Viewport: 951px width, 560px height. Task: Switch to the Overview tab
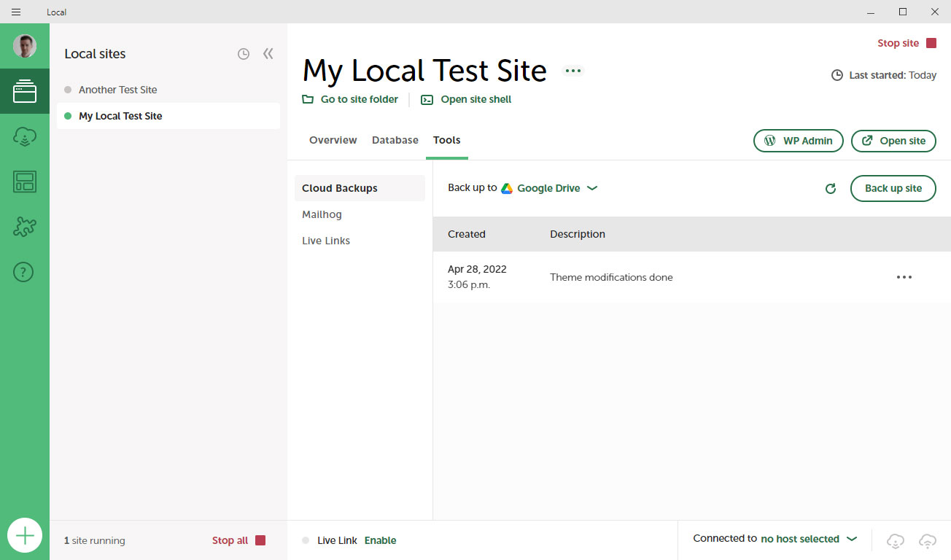(x=333, y=140)
